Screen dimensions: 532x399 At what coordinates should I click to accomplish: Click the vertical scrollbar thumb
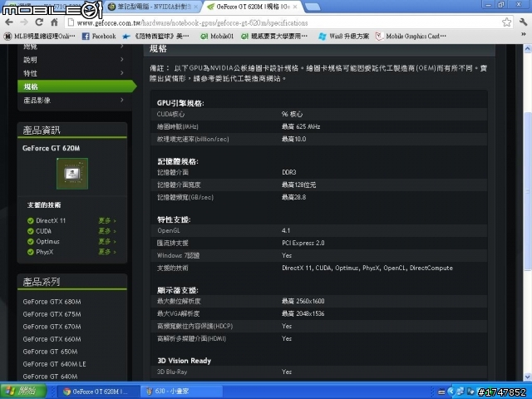(x=528, y=191)
